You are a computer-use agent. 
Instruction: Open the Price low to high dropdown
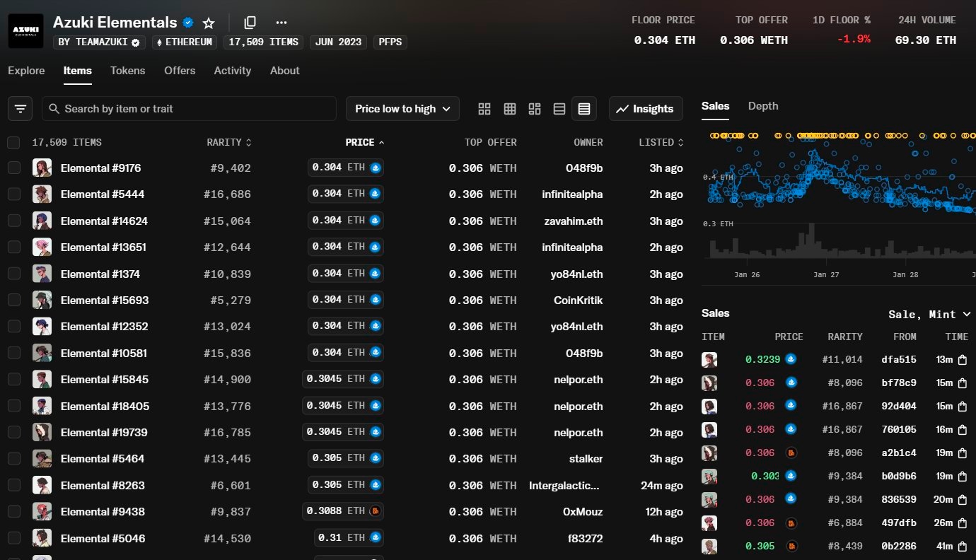402,109
